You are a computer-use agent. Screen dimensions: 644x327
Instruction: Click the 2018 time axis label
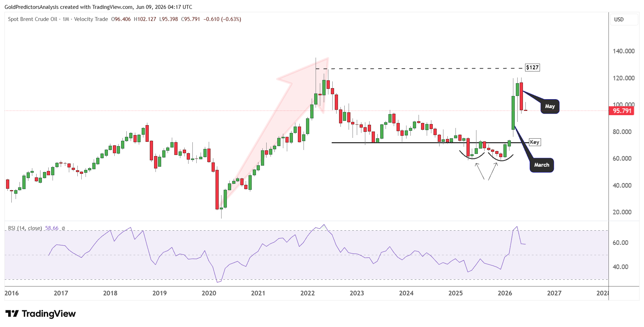110,293
